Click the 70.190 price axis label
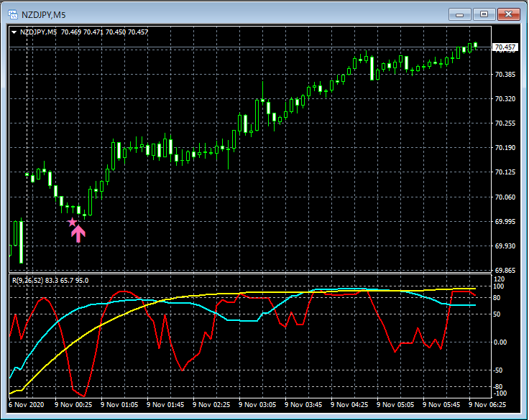 click(x=505, y=148)
